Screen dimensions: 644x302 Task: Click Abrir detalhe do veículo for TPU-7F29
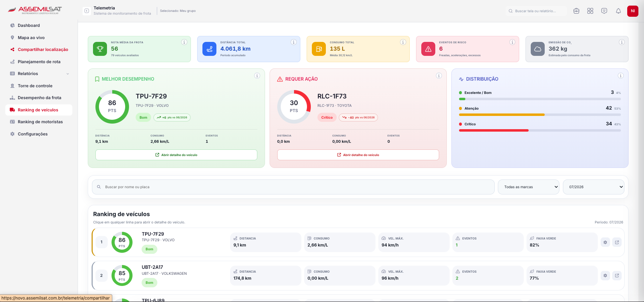176,155
